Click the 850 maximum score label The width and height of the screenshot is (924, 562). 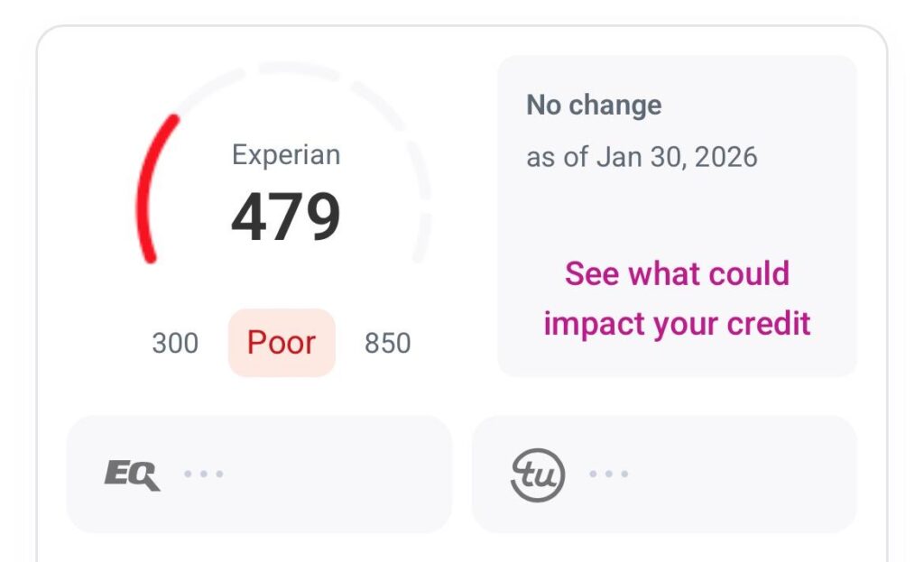coord(388,344)
